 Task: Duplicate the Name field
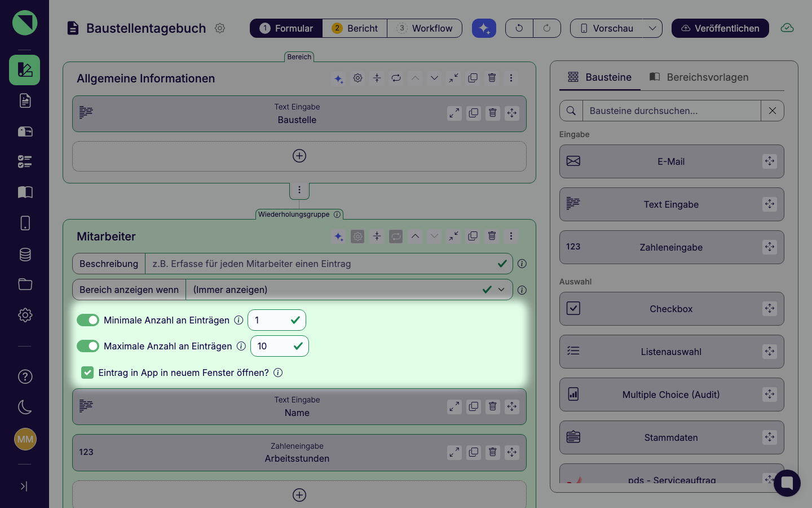[474, 406]
